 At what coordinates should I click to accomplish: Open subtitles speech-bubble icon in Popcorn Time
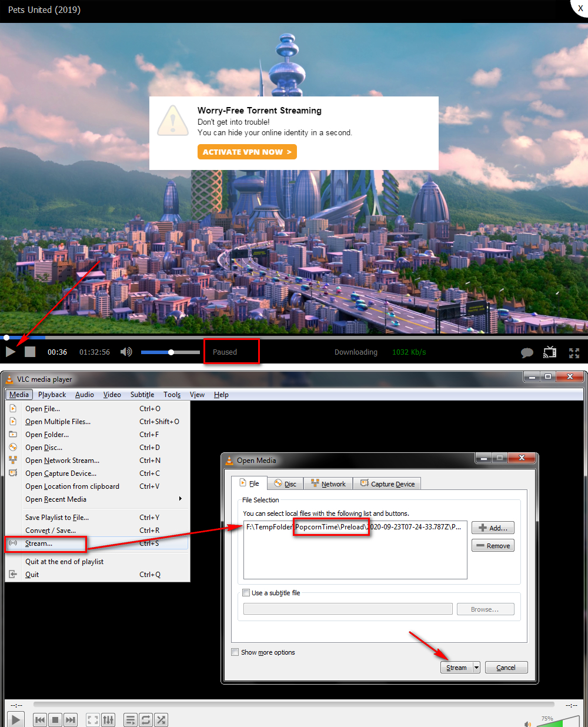point(527,353)
